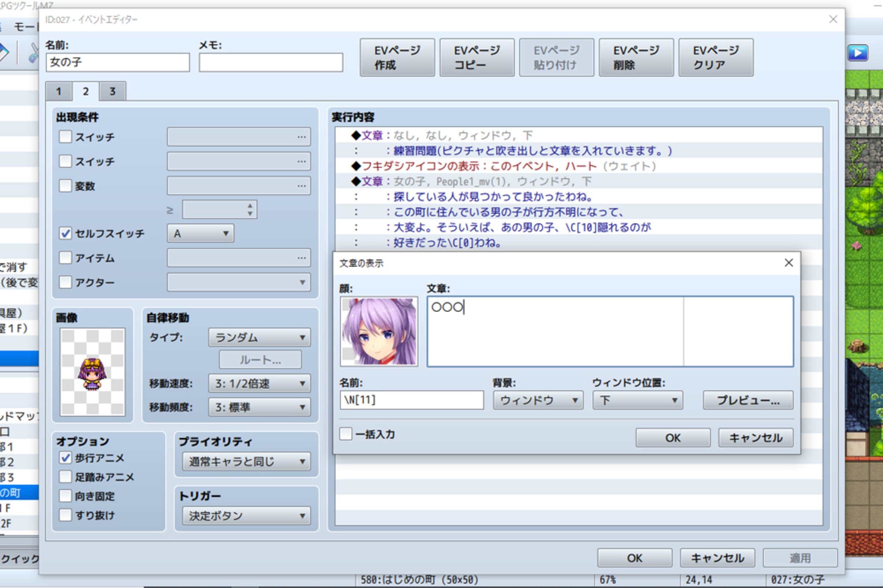This screenshot has width=883, height=588.
Task: Toggle the walking animation option
Action: pyautogui.click(x=65, y=458)
